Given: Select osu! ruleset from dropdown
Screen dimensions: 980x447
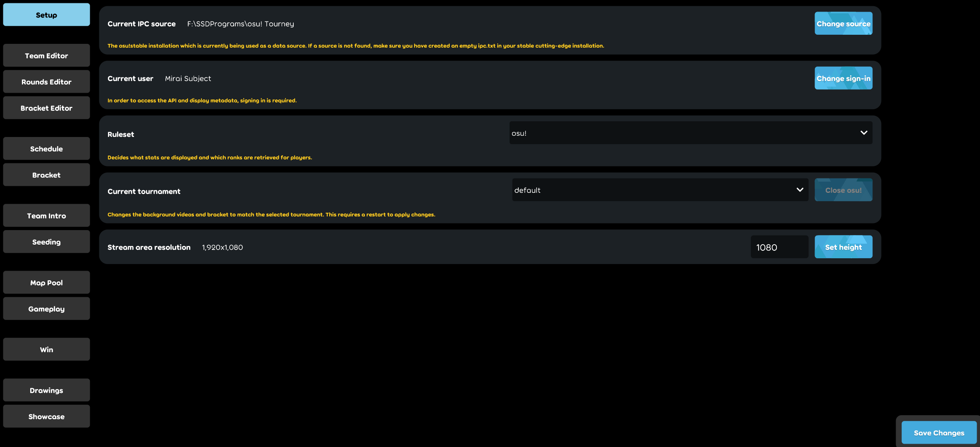Looking at the screenshot, I should [x=690, y=132].
